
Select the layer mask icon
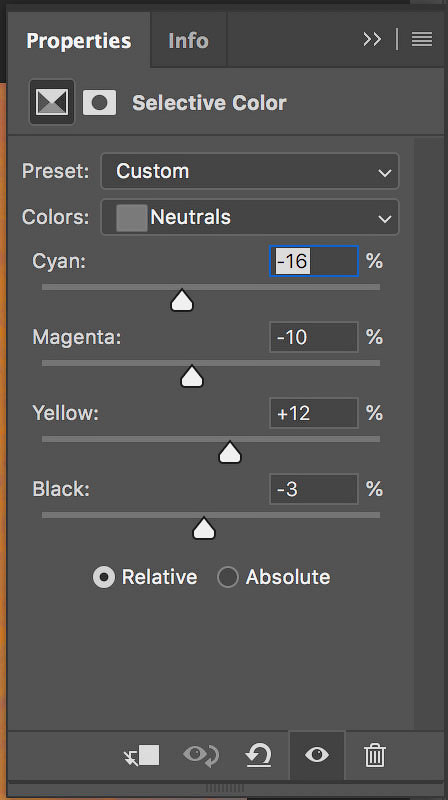[99, 103]
